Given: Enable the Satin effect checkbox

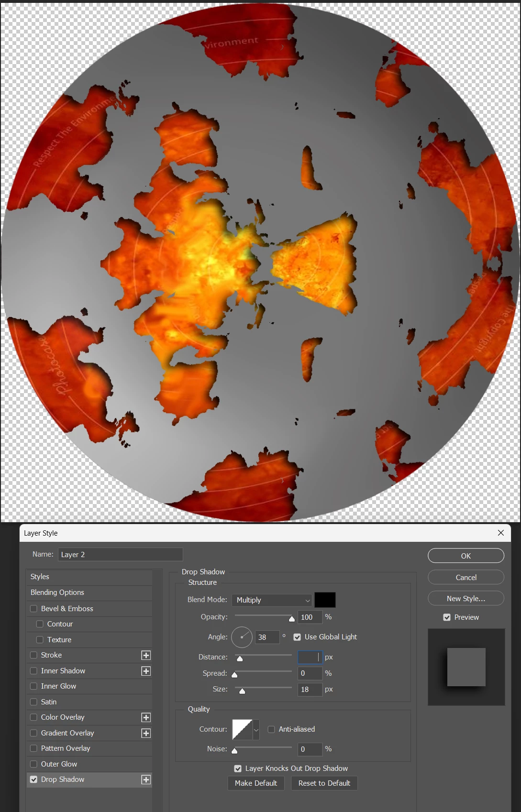Looking at the screenshot, I should 33,702.
